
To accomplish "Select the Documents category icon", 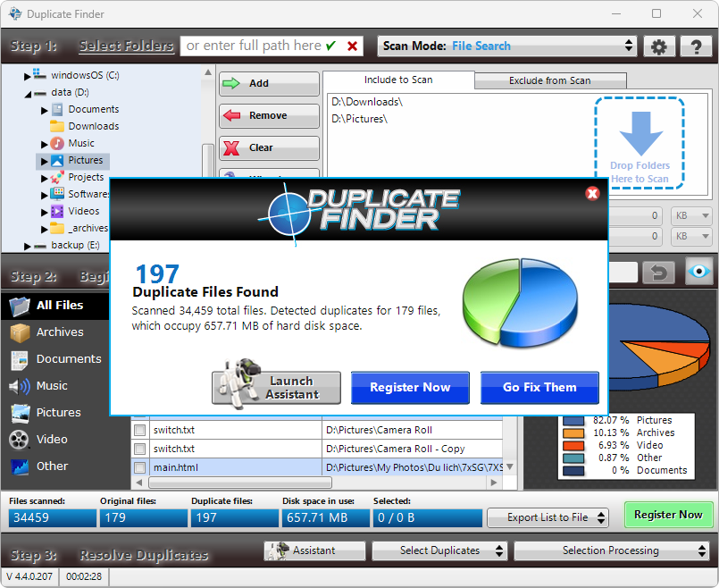I will coord(20,359).
